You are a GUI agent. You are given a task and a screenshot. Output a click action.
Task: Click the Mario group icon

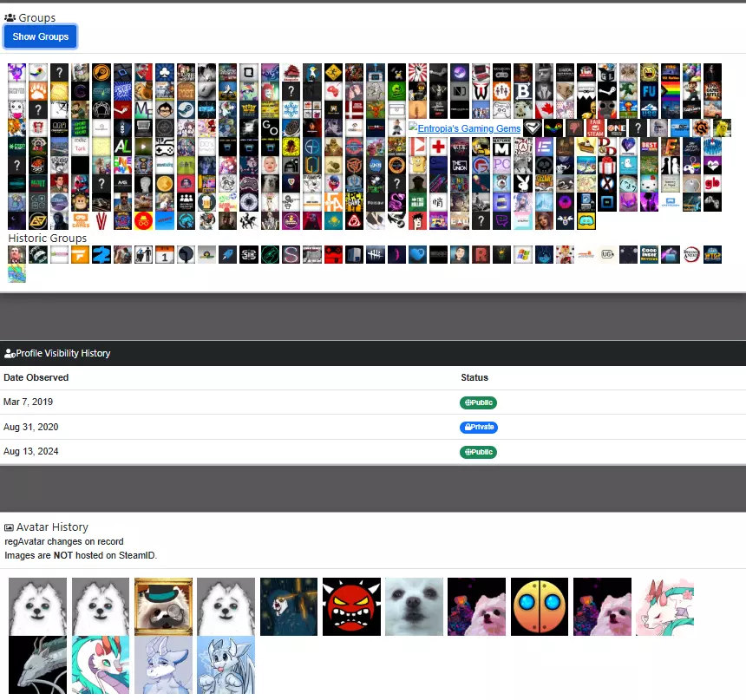tap(691, 91)
